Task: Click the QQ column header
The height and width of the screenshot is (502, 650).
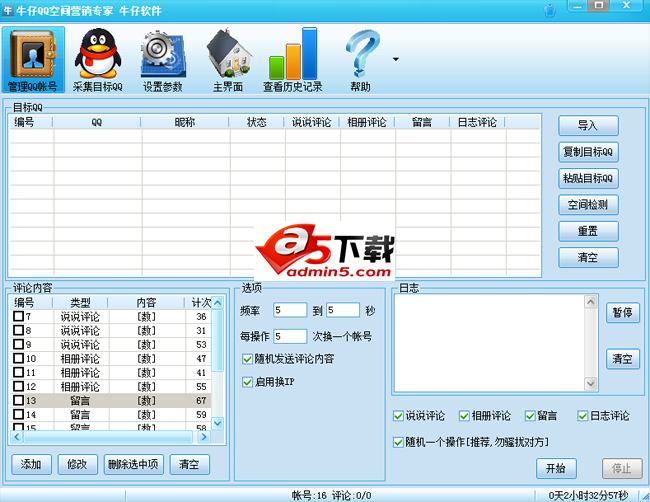Action: point(97,122)
